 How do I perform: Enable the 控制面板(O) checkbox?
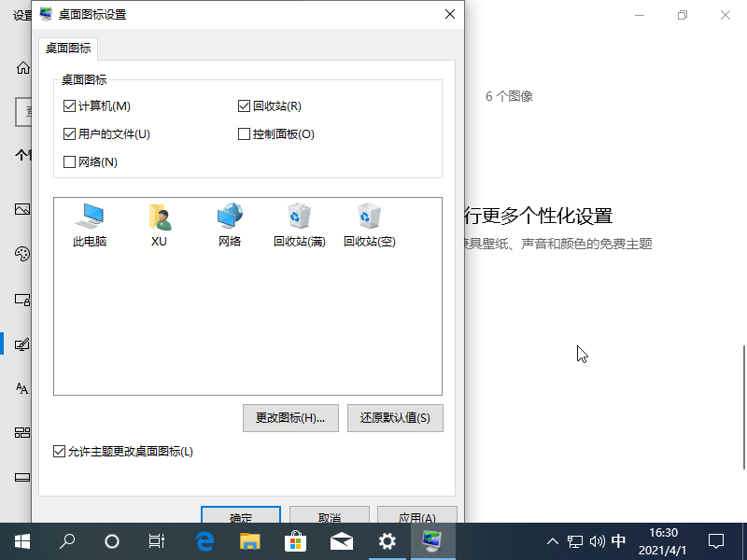pyautogui.click(x=245, y=134)
